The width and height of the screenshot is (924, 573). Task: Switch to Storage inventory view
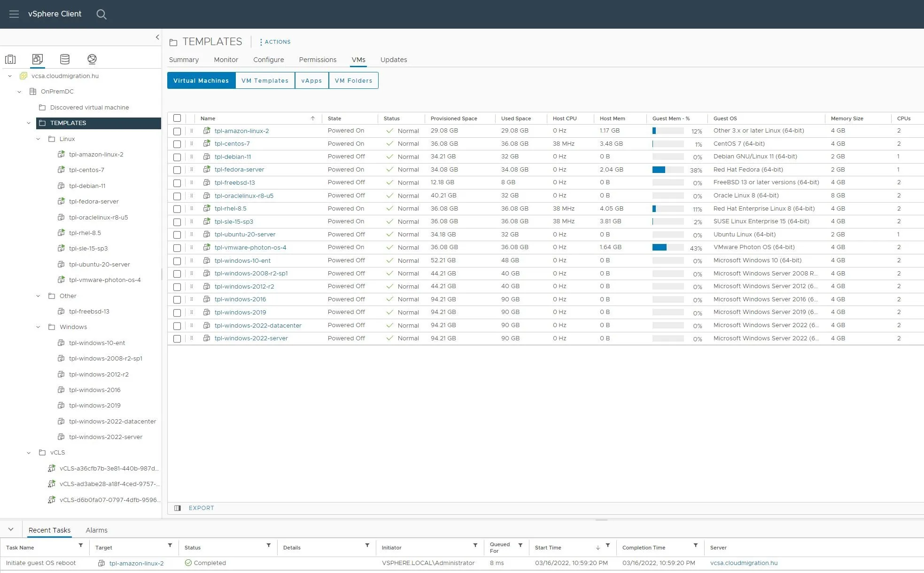click(65, 59)
